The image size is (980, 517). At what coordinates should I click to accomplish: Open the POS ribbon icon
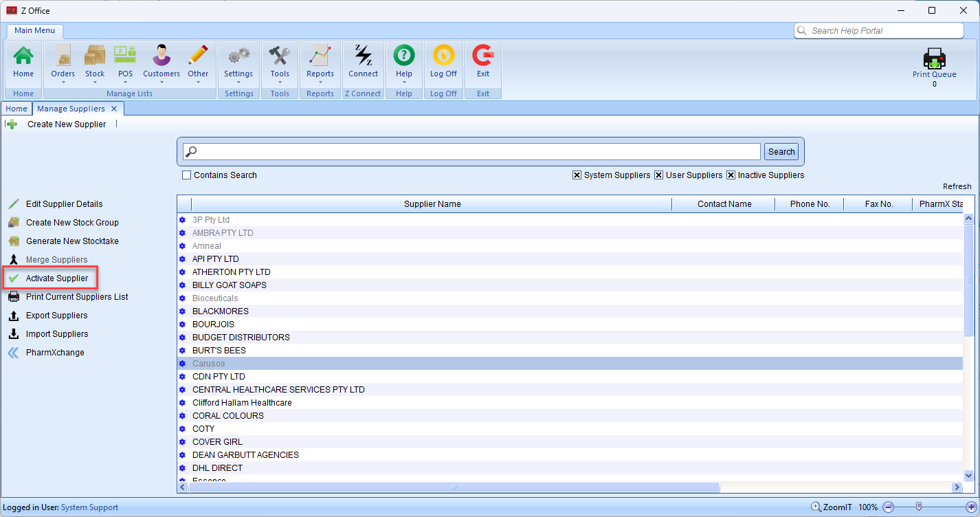click(125, 56)
